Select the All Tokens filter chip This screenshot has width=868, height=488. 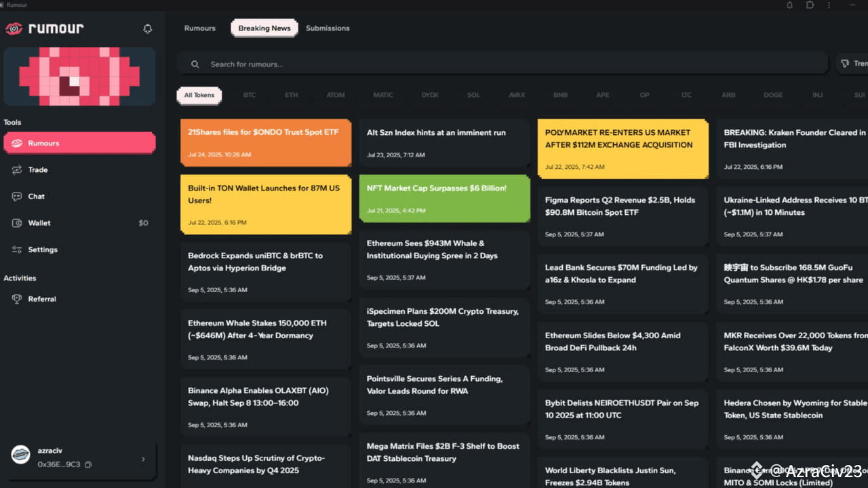[x=199, y=95]
